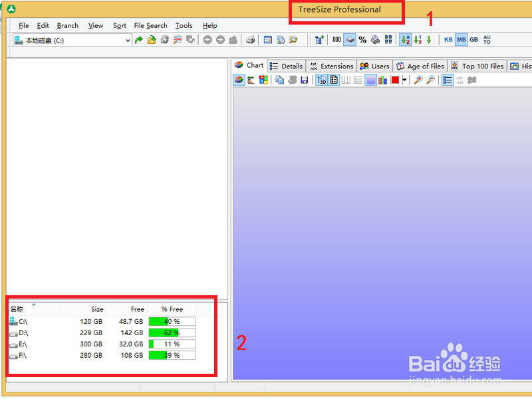The width and height of the screenshot is (532, 399).
Task: Pick the red chart color swatch
Action: (x=395, y=80)
